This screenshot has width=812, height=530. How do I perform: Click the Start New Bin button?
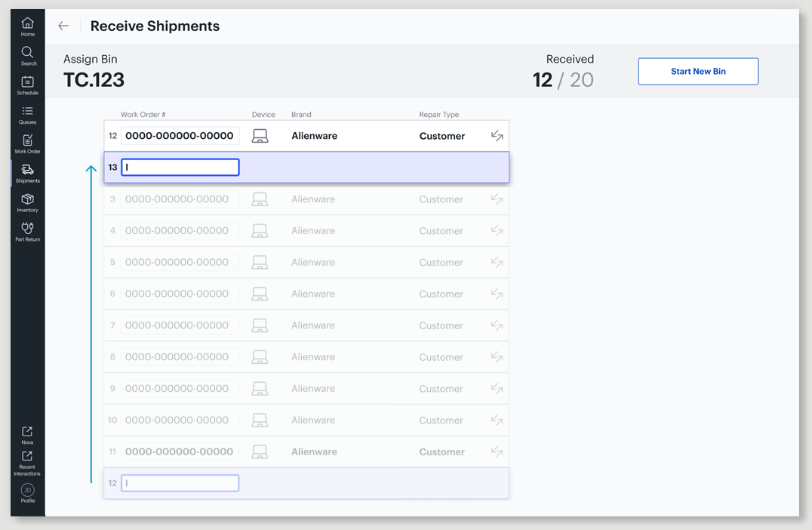click(698, 72)
